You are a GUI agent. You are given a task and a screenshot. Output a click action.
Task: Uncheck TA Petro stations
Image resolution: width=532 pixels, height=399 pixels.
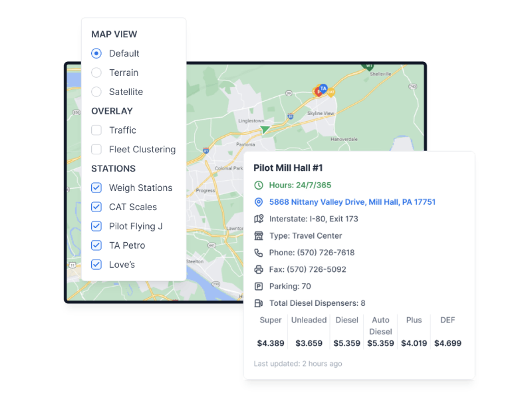pos(96,245)
